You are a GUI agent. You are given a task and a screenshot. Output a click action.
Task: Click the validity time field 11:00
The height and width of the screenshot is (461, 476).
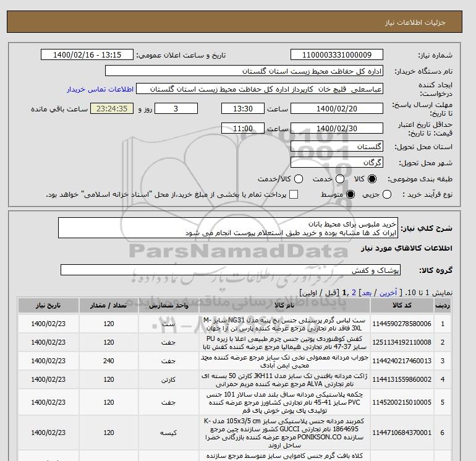243,128
